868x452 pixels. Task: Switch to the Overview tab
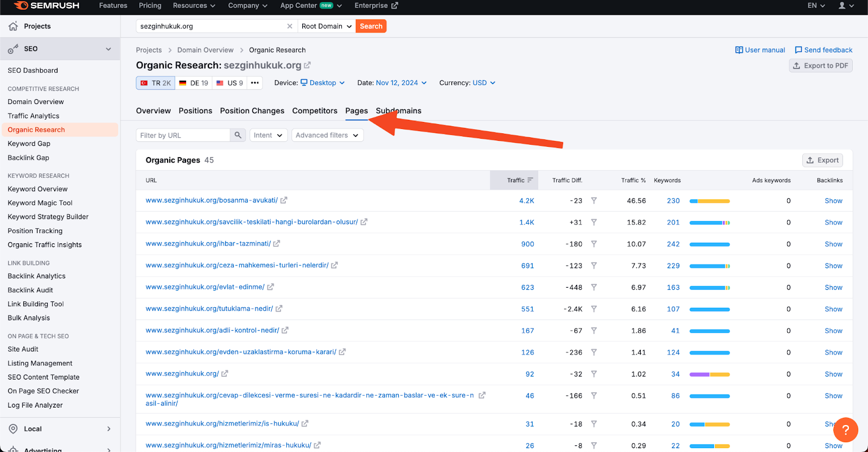click(154, 111)
